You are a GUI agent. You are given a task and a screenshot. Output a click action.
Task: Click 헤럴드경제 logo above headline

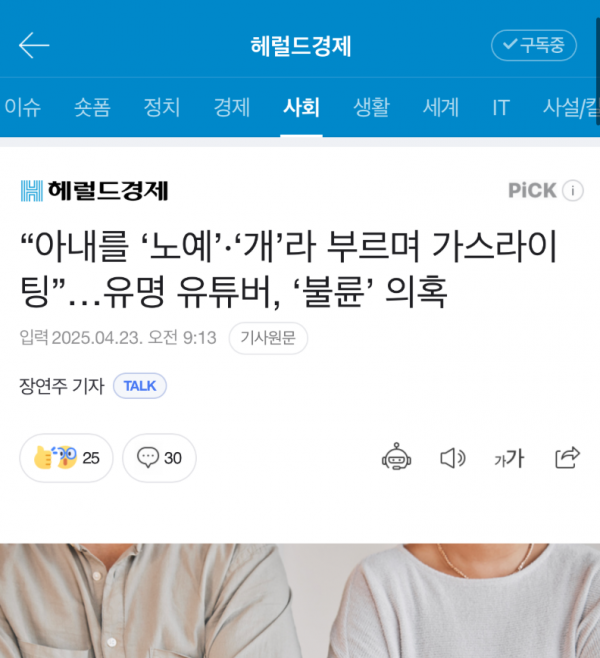click(x=94, y=191)
